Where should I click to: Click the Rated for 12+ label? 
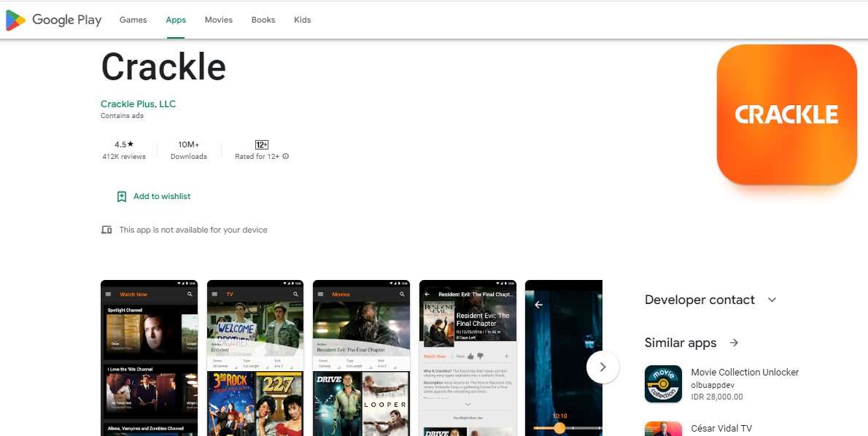[x=257, y=157]
